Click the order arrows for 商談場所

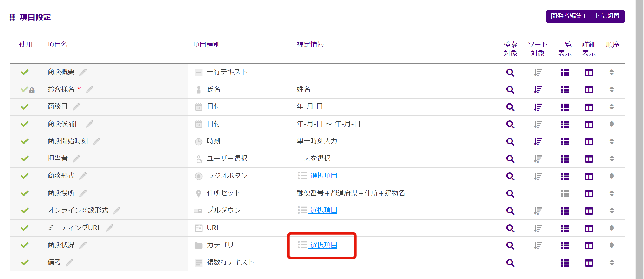(612, 193)
